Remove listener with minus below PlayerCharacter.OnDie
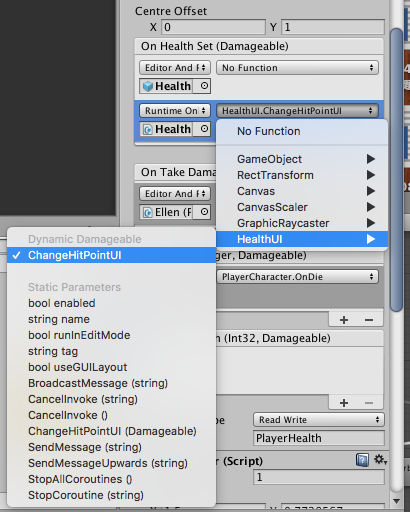 369,320
